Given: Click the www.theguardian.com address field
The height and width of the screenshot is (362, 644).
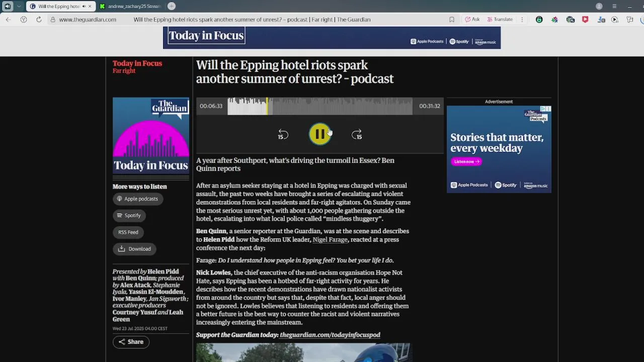Looking at the screenshot, I should tap(88, 20).
